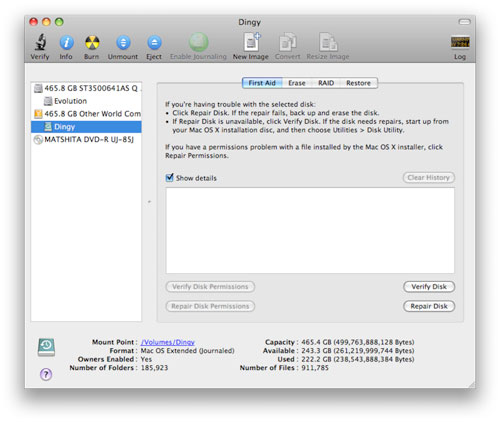Image resolution: width=500 pixels, height=422 pixels.
Task: Open the Log from the toolbar
Action: 460,42
